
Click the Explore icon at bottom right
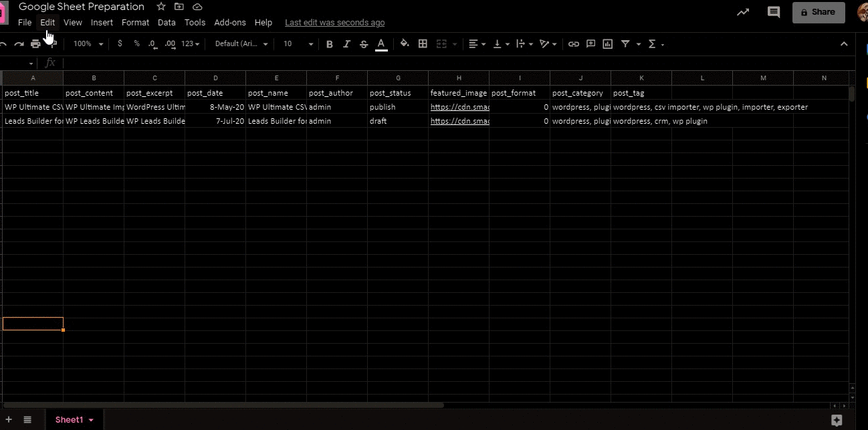click(x=837, y=420)
